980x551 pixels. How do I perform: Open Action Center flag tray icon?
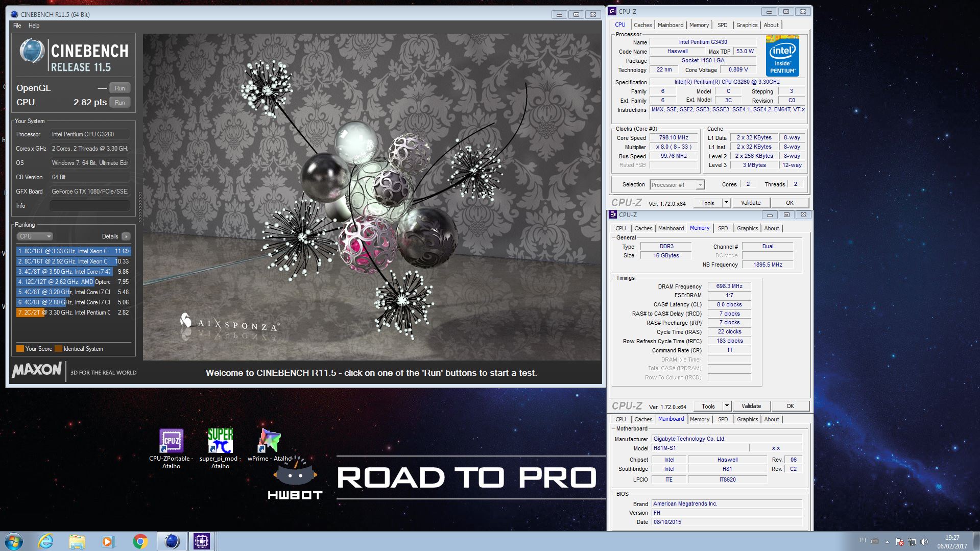(x=900, y=542)
